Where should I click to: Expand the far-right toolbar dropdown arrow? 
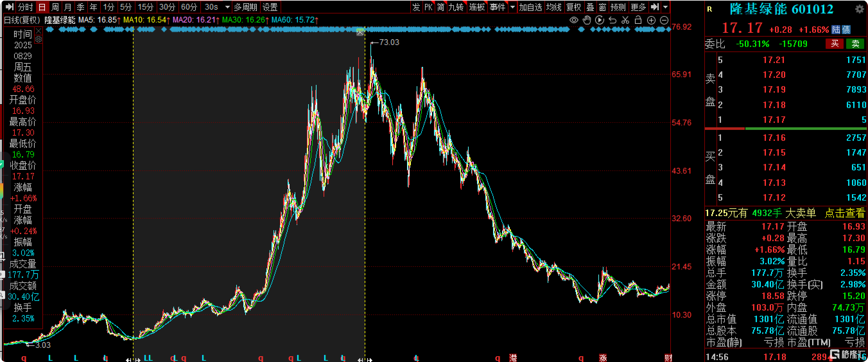665,7
